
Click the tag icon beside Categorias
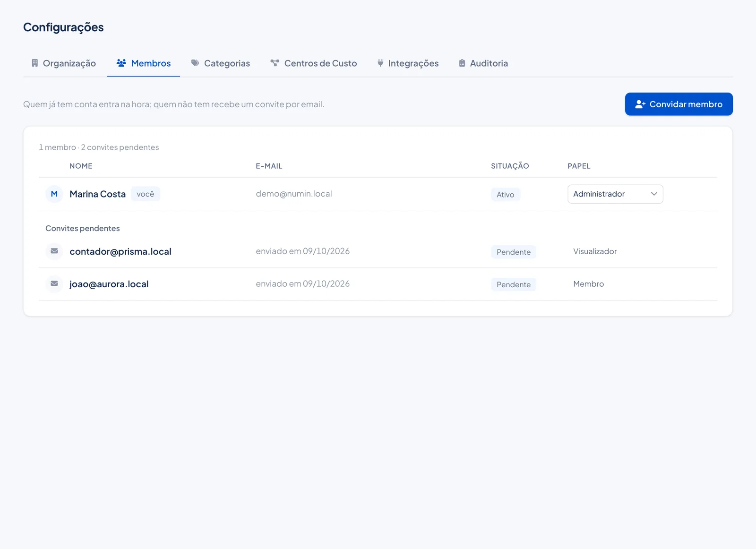(x=195, y=63)
